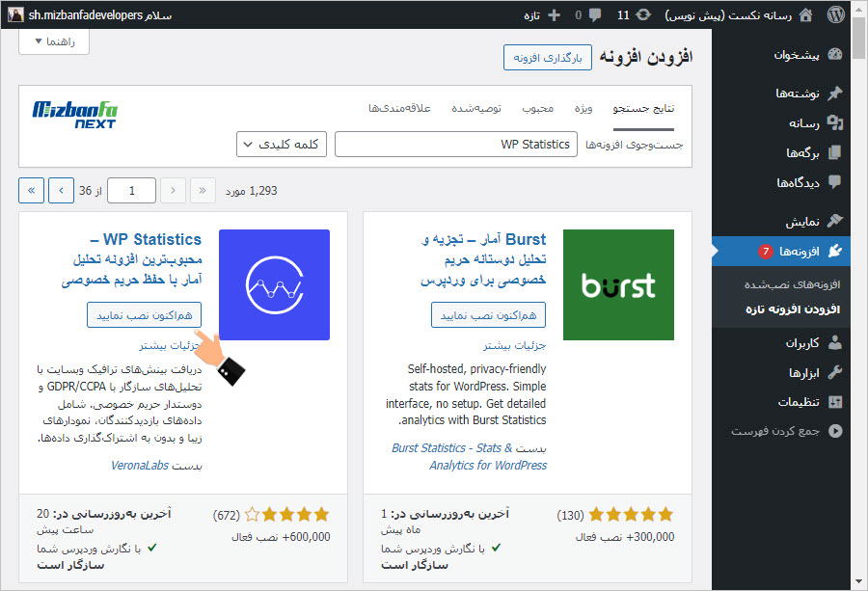
Task: Switch to the ویژه tab
Action: 583,108
